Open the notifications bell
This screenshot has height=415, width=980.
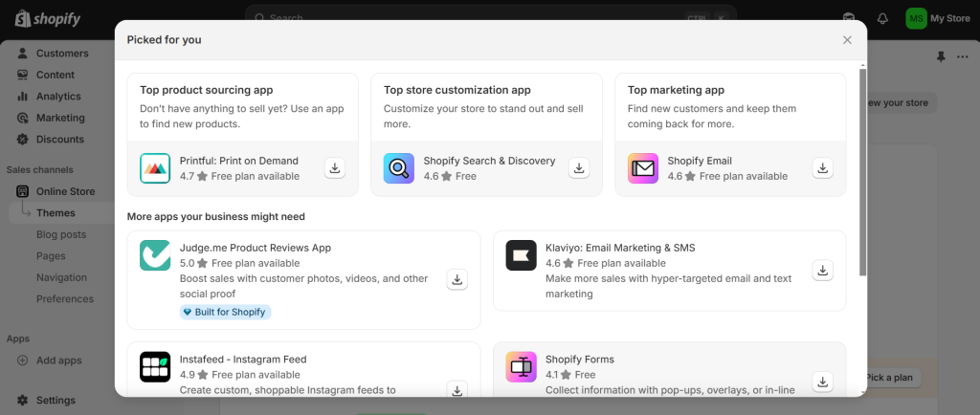coord(882,19)
